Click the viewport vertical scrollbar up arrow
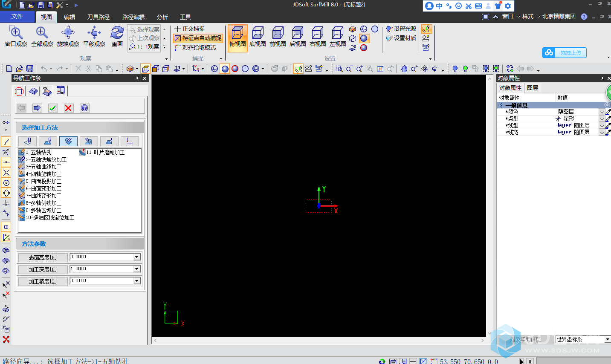The width and height of the screenshot is (611, 364). tap(489, 79)
